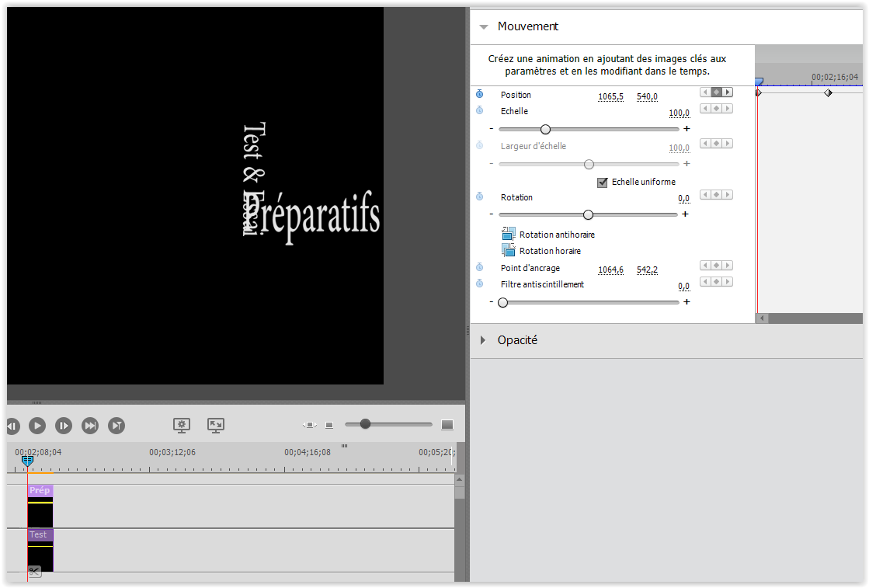Uncheck the Echelle uniforme checkbox
Screen dimensions: 869x588
(602, 183)
